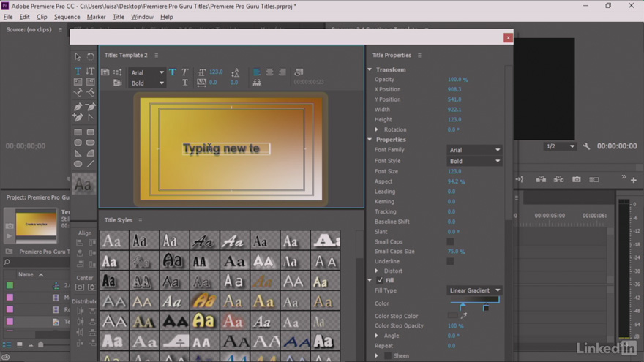The width and height of the screenshot is (644, 362).
Task: Set text alignment to Right
Action: [282, 72]
